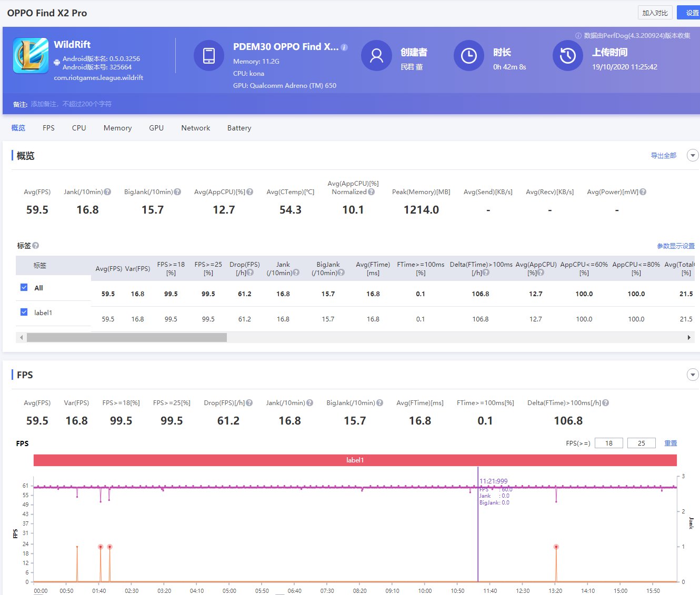Click the table scroll left arrow

pyautogui.click(x=21, y=337)
